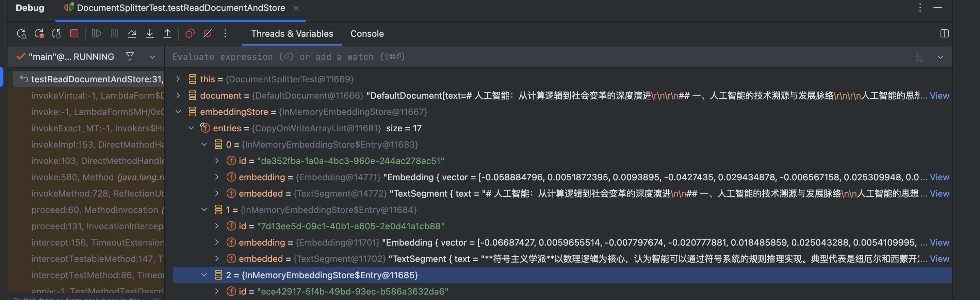
Task: Collapse the entries list node
Action: click(191, 128)
